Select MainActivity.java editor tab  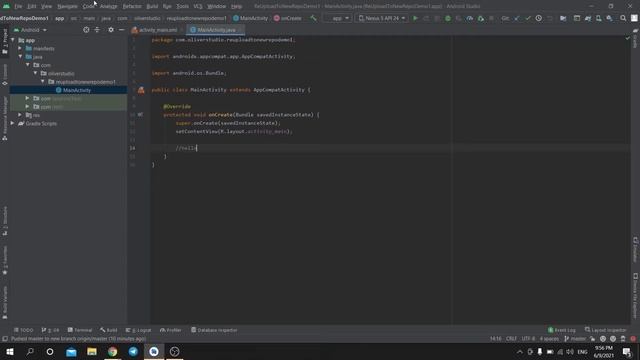pos(215,30)
